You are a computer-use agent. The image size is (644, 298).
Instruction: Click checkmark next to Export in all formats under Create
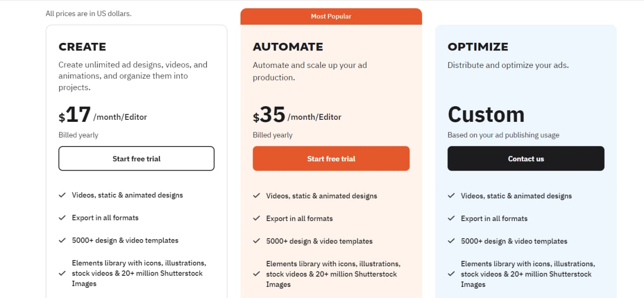[62, 217]
